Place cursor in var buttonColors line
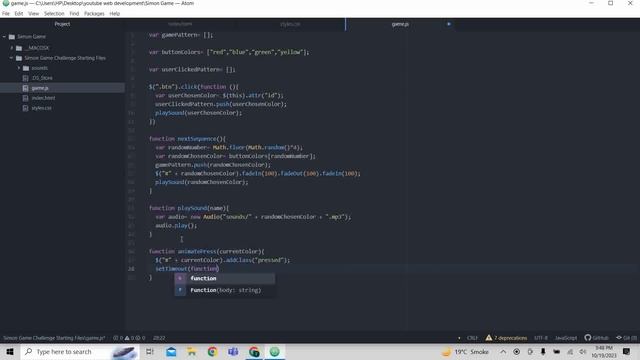Viewport: 640px width, 360px height. pyautogui.click(x=229, y=52)
